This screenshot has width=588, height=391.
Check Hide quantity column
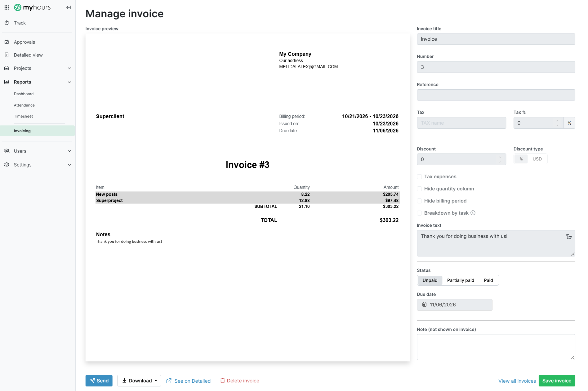click(x=419, y=189)
